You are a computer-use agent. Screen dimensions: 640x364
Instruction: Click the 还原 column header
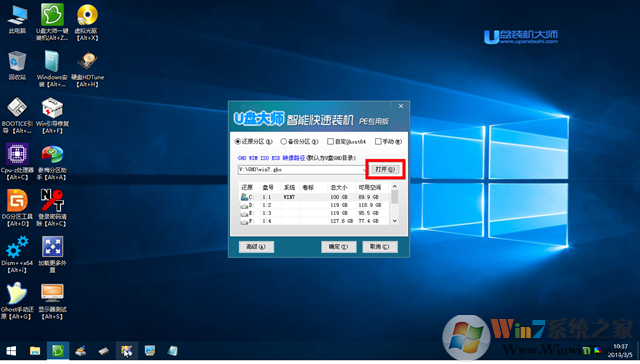249,187
